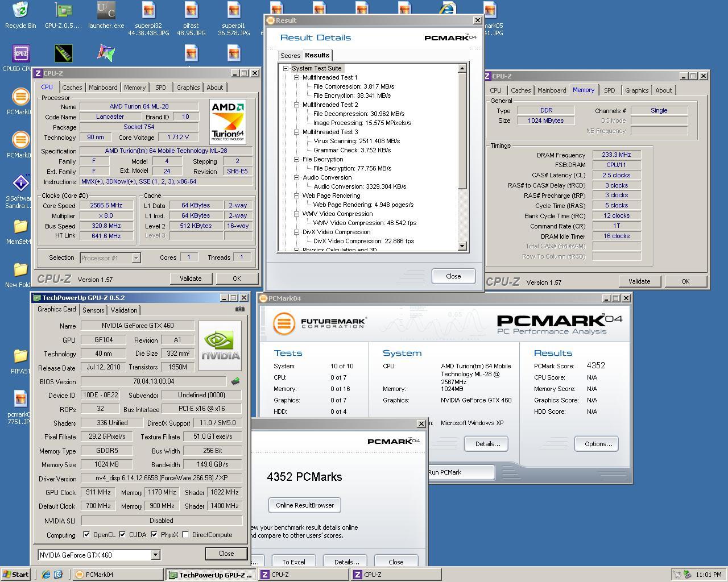Toggle the DirectCompute checkbox in GPU-Z
This screenshot has width=728, height=582.
[185, 535]
